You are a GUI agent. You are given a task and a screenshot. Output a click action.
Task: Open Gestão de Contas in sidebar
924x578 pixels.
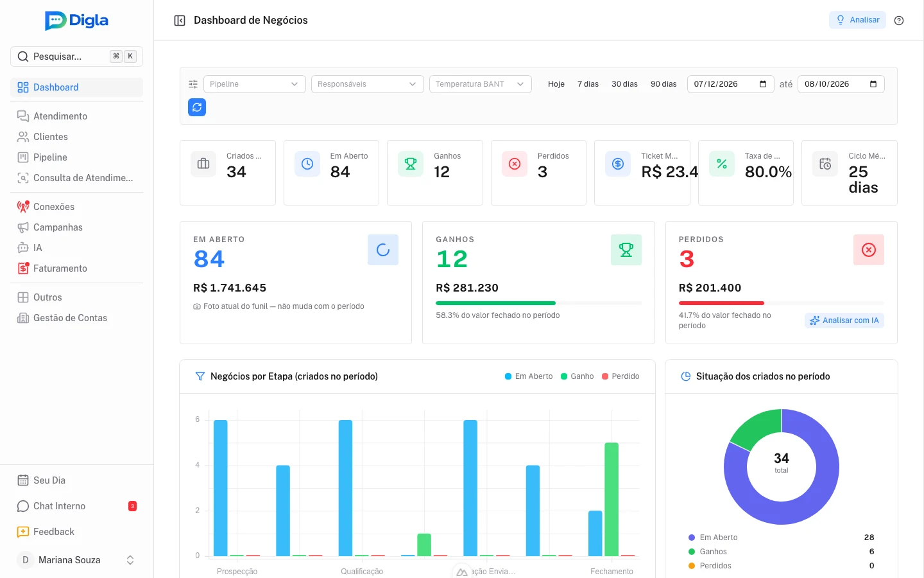pos(76,318)
